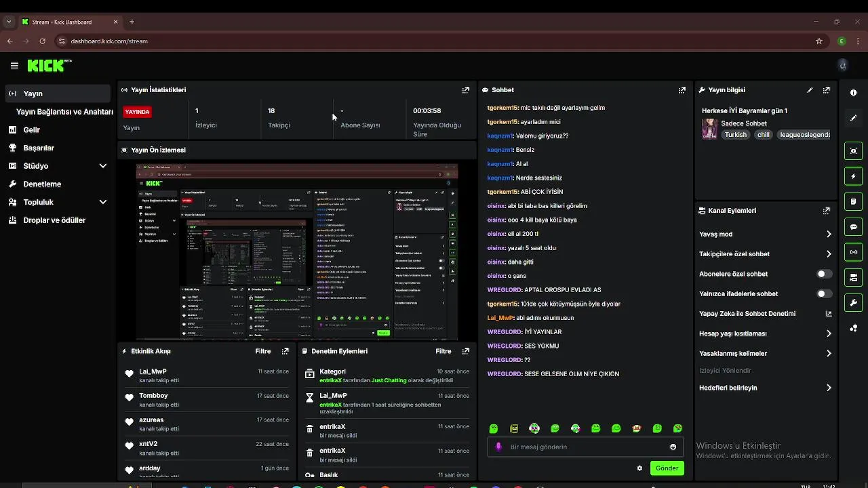Open the browser tab list dropdown

pos(9,22)
